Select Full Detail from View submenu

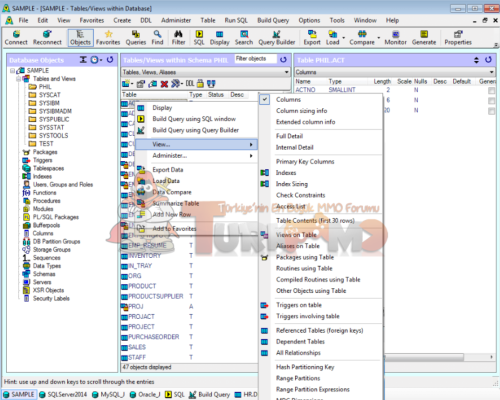pyautogui.click(x=289, y=136)
